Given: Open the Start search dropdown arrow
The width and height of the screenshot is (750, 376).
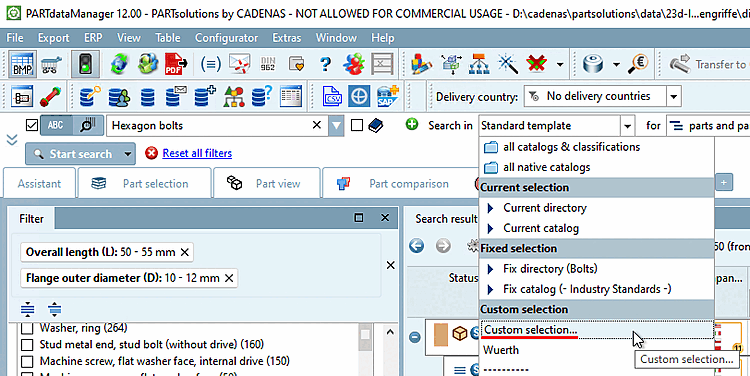Looking at the screenshot, I should point(128,154).
